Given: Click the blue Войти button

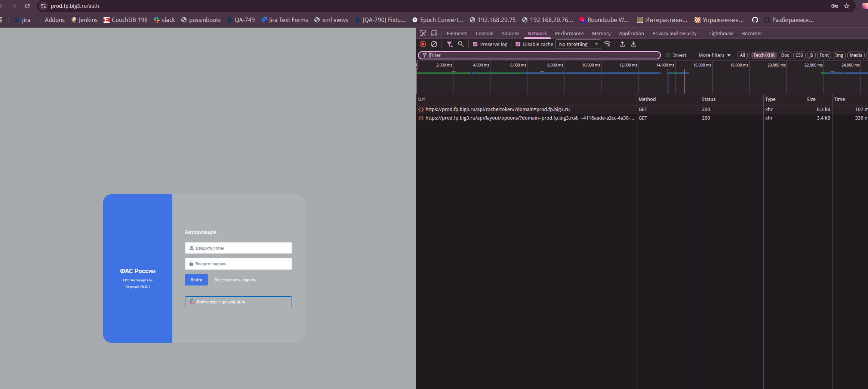Looking at the screenshot, I should 196,280.
